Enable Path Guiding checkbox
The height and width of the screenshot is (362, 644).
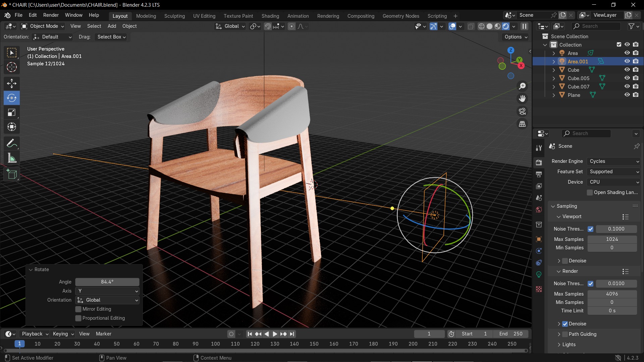(x=565, y=334)
